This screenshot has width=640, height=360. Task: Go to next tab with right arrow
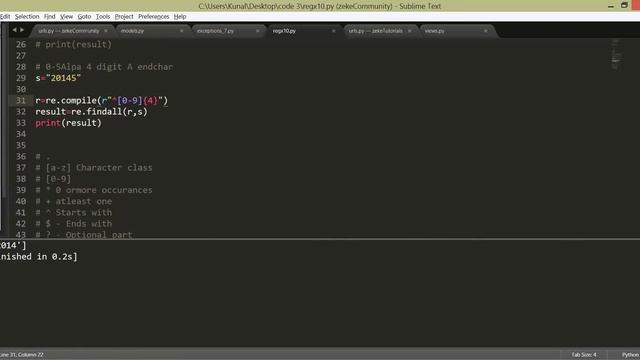click(22, 30)
